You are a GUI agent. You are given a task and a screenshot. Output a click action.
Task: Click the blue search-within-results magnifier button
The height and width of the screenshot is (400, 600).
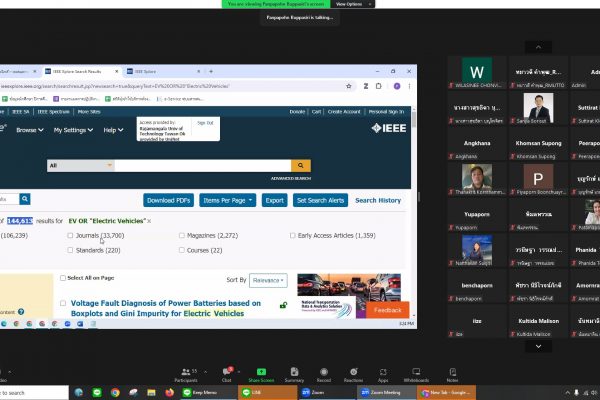pos(25,199)
